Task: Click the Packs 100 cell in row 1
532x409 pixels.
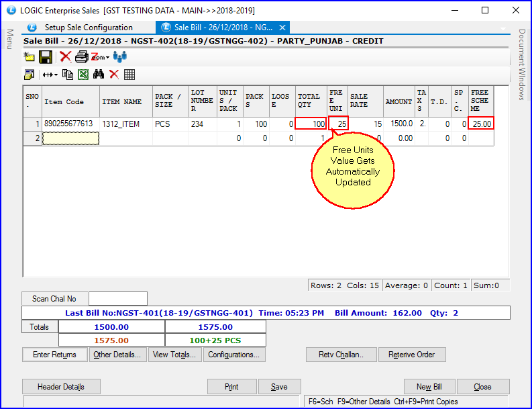Action: coord(256,124)
